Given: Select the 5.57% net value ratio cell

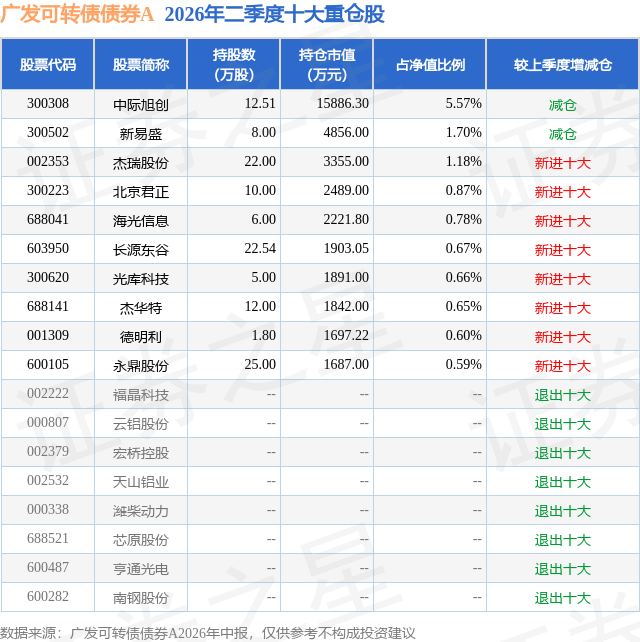Looking at the screenshot, I should pos(463,104).
